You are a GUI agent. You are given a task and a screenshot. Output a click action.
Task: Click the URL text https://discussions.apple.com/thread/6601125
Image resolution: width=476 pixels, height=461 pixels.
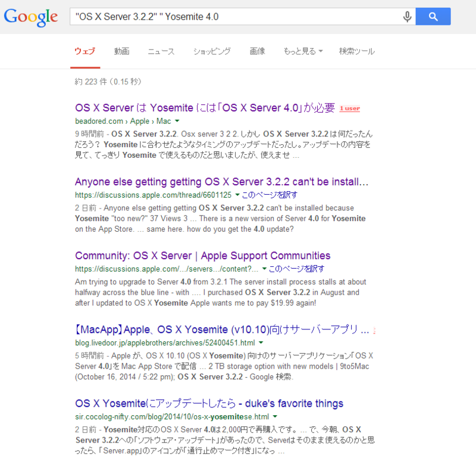tap(153, 195)
